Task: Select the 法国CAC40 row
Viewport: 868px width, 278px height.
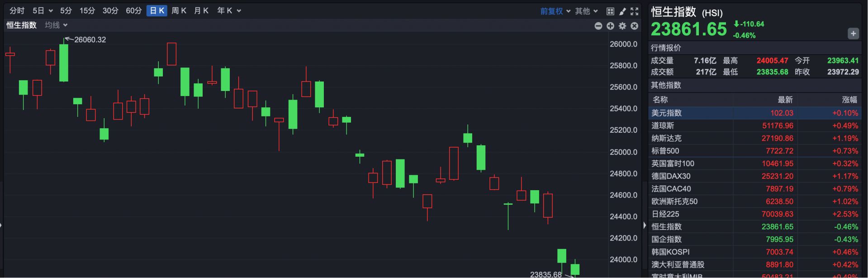Action: click(754, 189)
